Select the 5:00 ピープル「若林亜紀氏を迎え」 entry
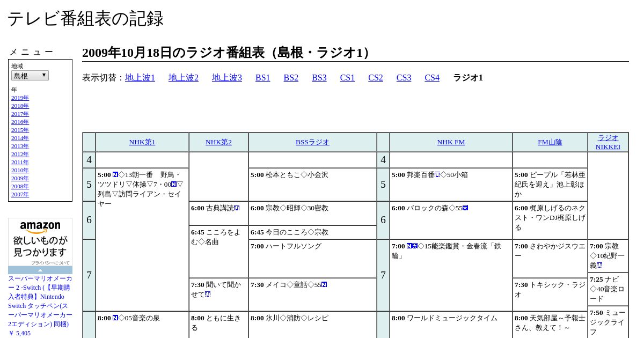 [x=550, y=185]
